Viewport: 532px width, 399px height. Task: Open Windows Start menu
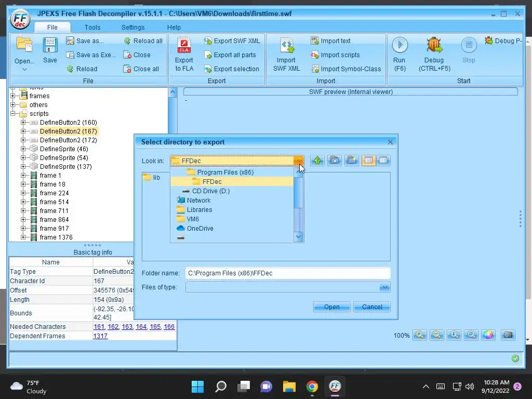tap(198, 386)
